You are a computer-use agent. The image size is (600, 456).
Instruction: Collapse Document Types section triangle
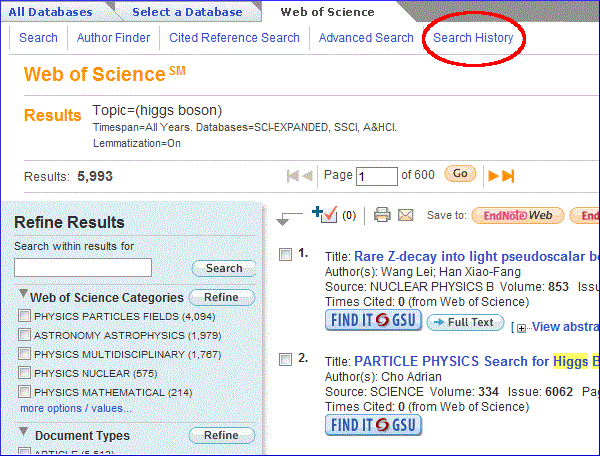[x=23, y=432]
